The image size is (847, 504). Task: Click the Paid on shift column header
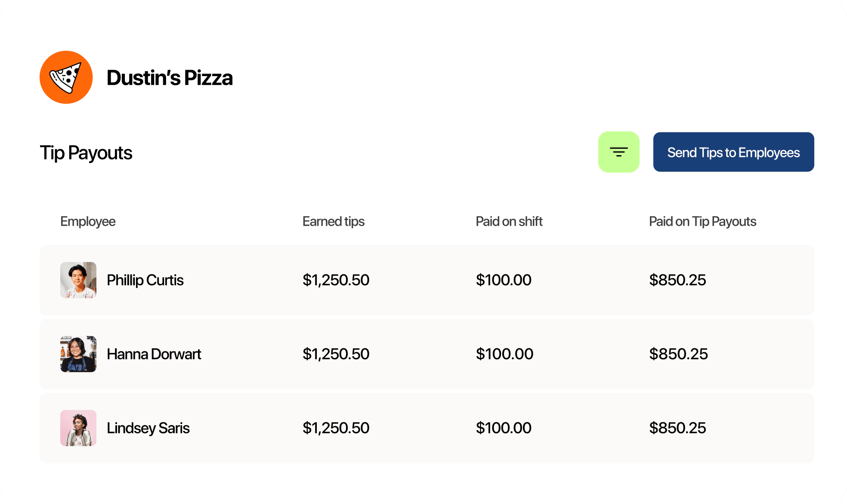[509, 221]
